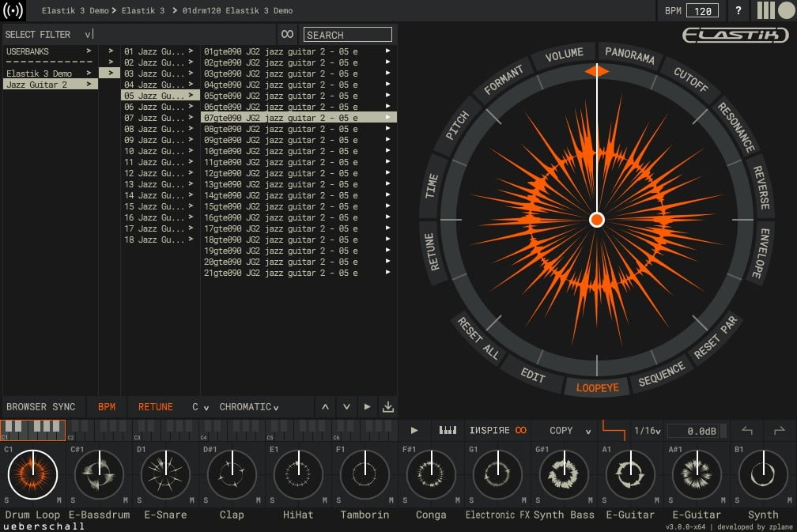
Task: Select the Synth Bass pad G#1
Action: 564,474
